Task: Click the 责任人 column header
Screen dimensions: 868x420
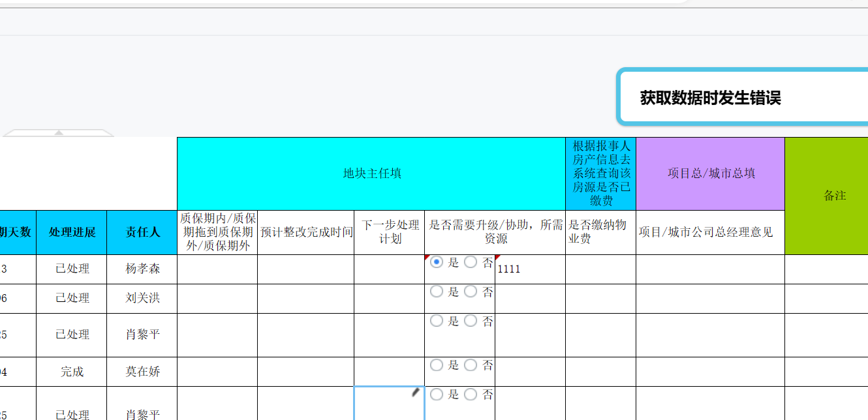Action: click(x=142, y=232)
